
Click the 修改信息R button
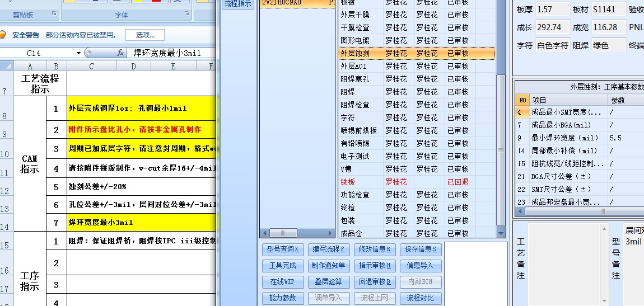[375, 249]
